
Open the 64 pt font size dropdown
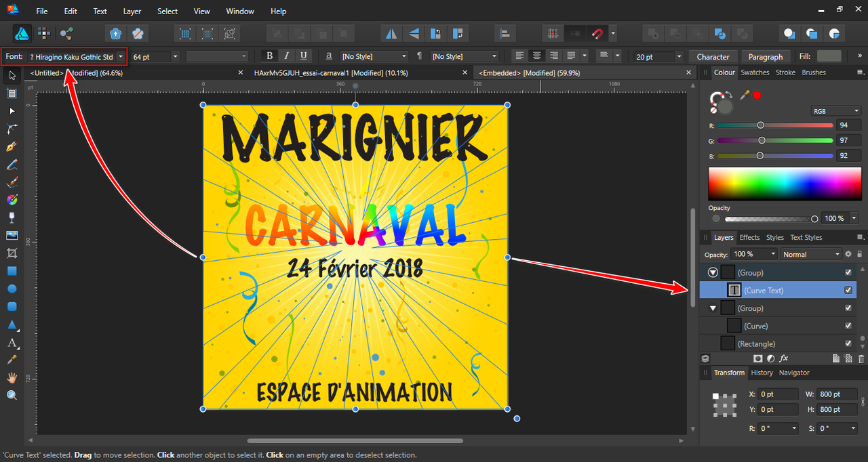click(175, 57)
